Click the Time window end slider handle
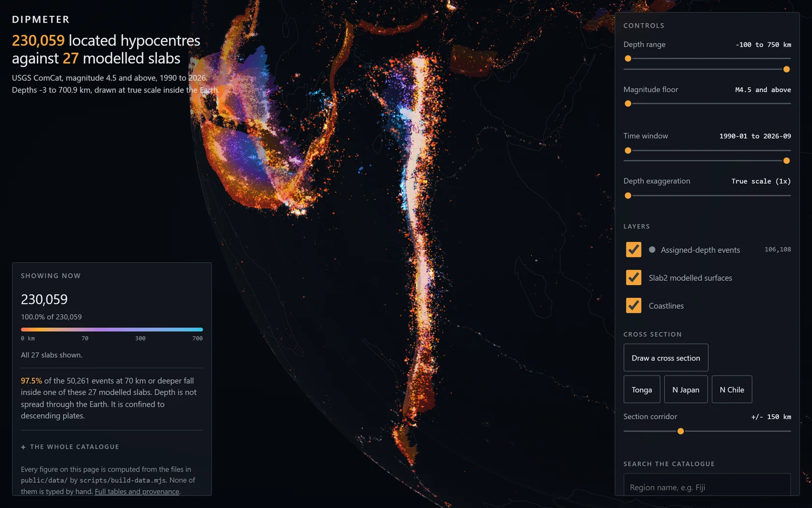This screenshot has width=812, height=508. (786, 161)
